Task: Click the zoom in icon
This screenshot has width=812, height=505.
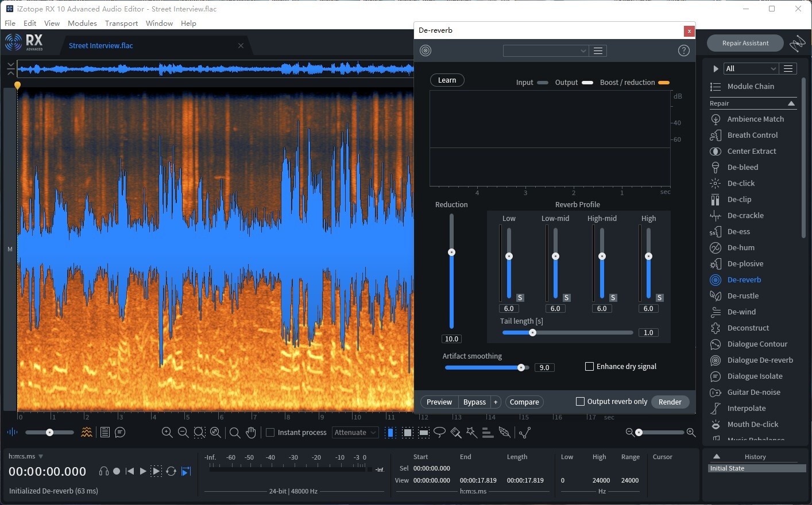Action: click(167, 433)
